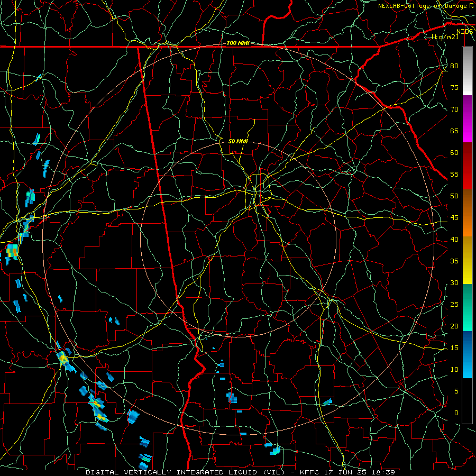
Task: Click the 45 value on the color scale
Action: (x=454, y=218)
